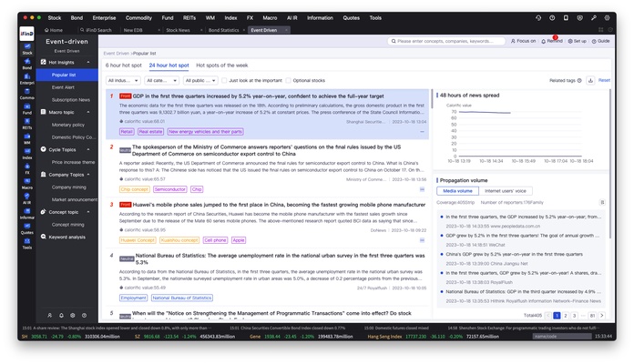The width and height of the screenshot is (634, 364).
Task: Go to the Home tab
Action: [54, 30]
